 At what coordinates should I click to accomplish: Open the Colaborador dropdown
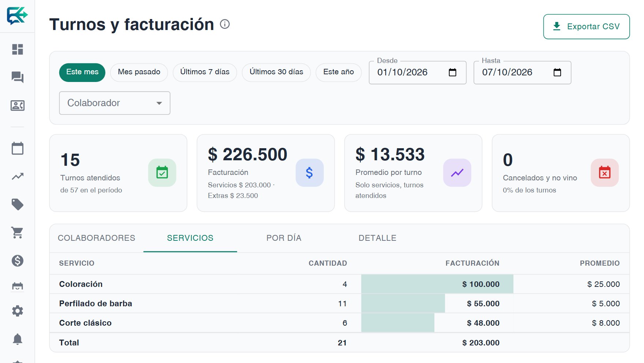coord(115,103)
